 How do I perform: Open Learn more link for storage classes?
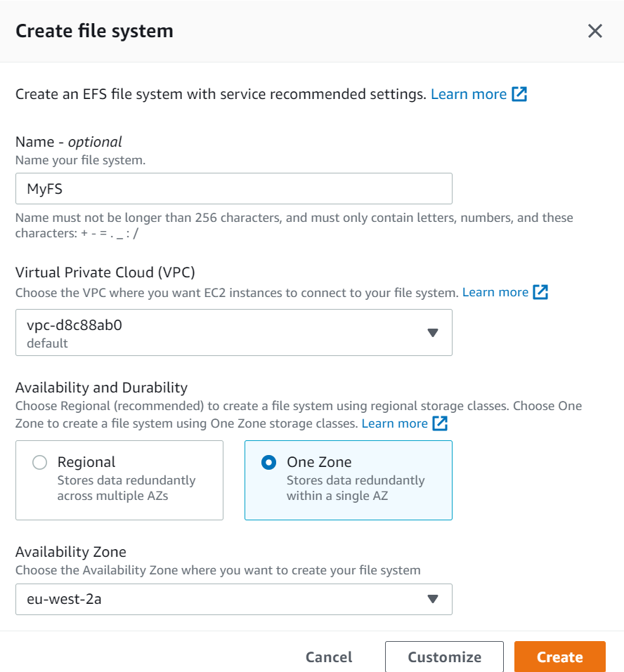point(394,423)
